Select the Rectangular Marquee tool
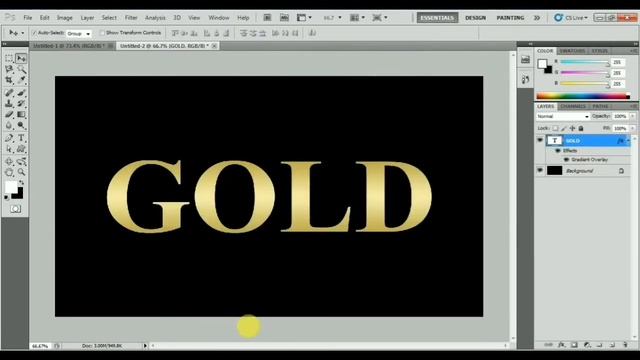The image size is (640, 360). click(9, 58)
